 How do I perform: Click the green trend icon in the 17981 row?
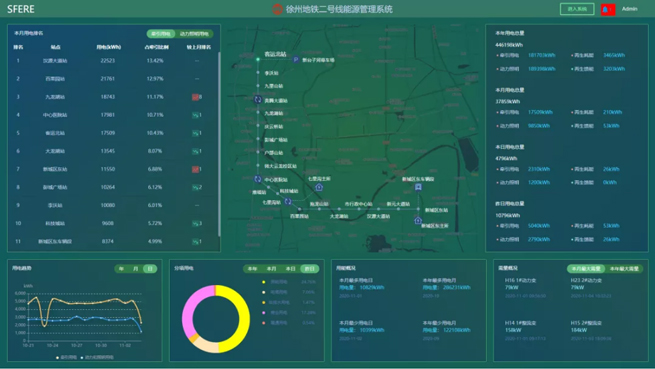(195, 115)
